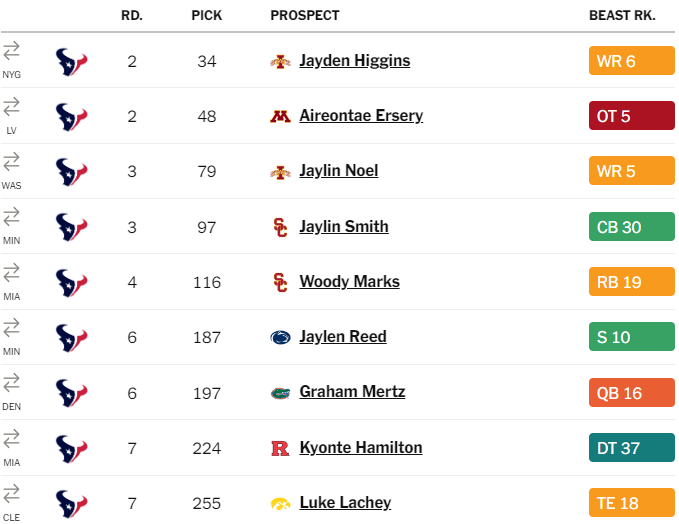This screenshot has height=524, width=679.
Task: Open Woody Marks prospect link
Action: (x=349, y=281)
